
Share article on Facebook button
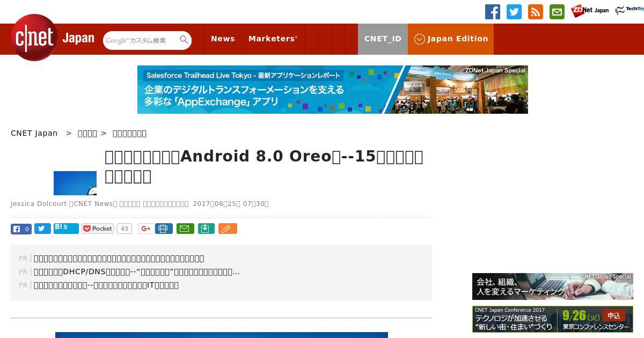tap(21, 229)
